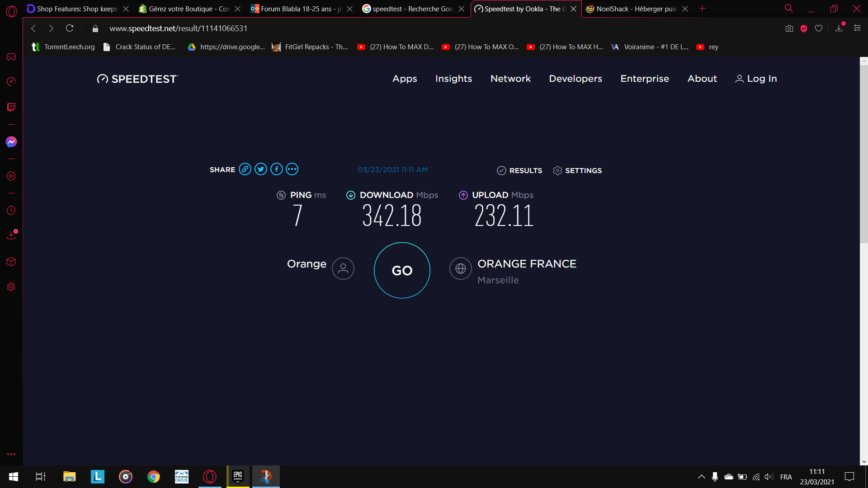Open Messenger in Opera sidebar
This screenshot has height=488, width=868.
tap(11, 142)
